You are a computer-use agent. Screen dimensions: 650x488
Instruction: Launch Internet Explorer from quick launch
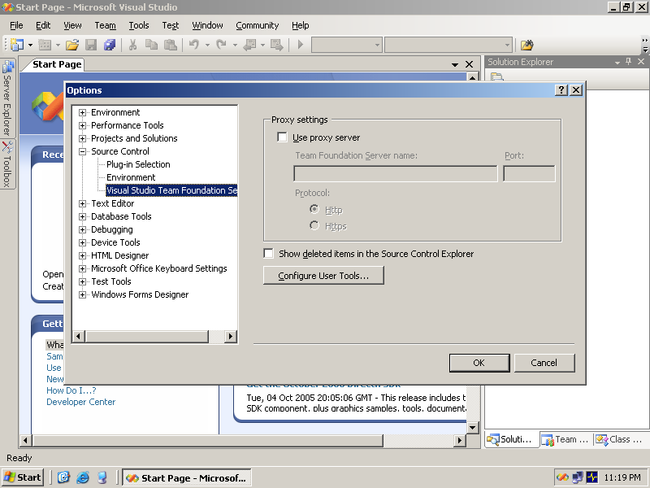click(x=83, y=478)
